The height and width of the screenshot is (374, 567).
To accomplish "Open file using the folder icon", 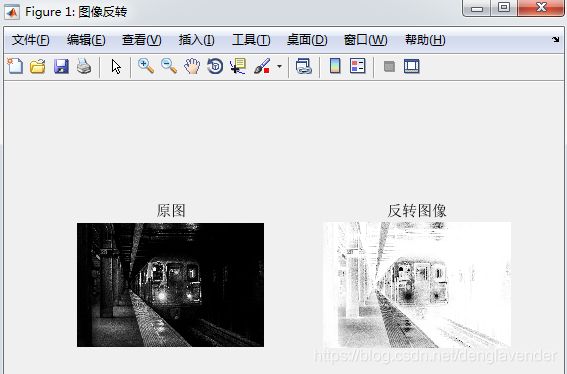I will pyautogui.click(x=38, y=67).
